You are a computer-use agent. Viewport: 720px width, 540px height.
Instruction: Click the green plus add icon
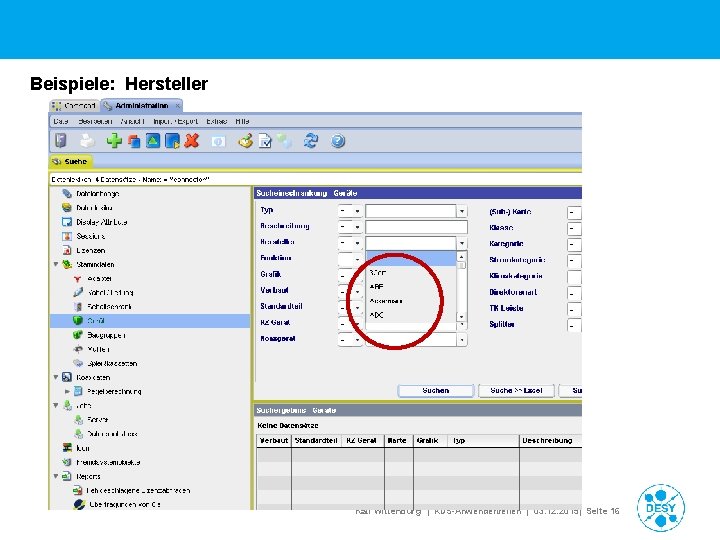click(x=114, y=141)
